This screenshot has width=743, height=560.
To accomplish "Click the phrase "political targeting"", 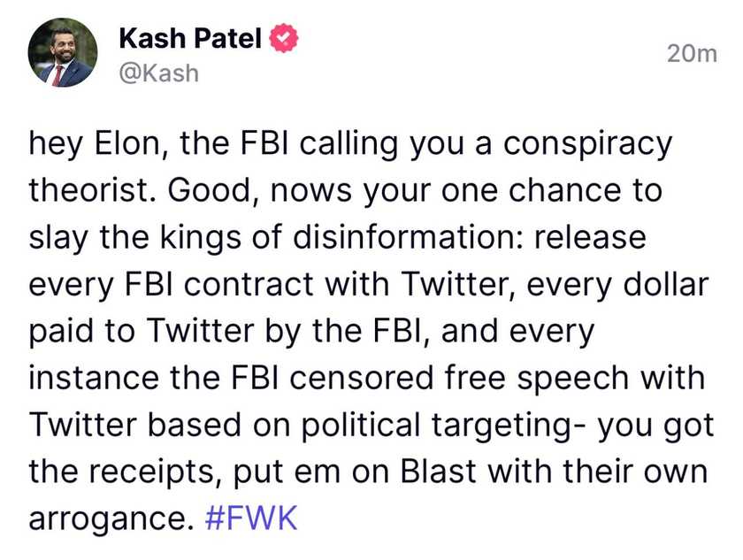I will click(x=435, y=426).
